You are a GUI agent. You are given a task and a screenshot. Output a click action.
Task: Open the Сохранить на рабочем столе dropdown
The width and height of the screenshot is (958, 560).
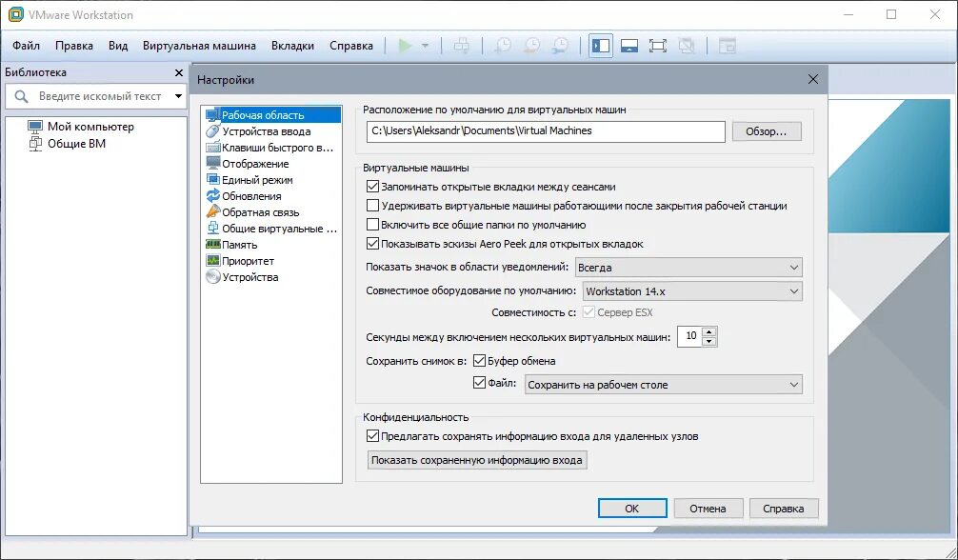[664, 385]
